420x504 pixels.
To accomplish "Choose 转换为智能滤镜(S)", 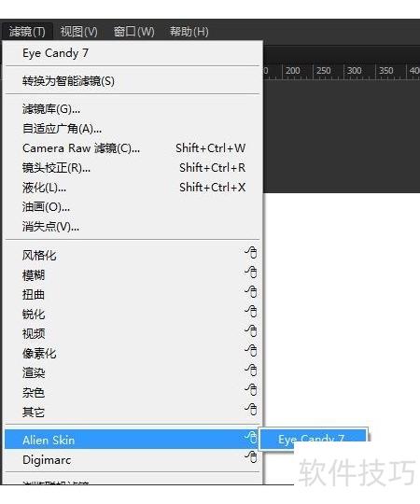I will pyautogui.click(x=133, y=81).
